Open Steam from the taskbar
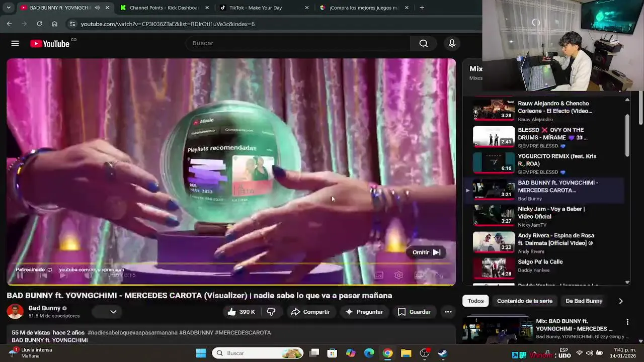This screenshot has width=644, height=362. coord(443,353)
